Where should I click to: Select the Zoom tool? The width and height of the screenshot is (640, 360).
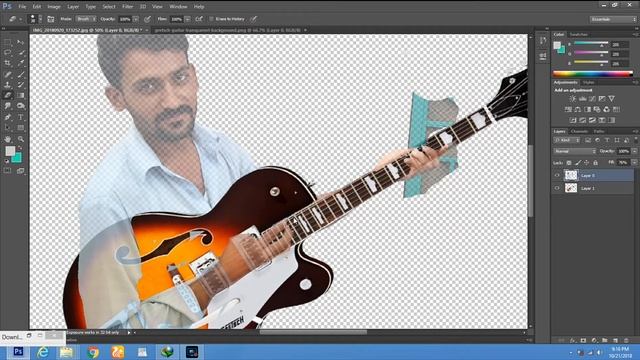click(x=21, y=139)
